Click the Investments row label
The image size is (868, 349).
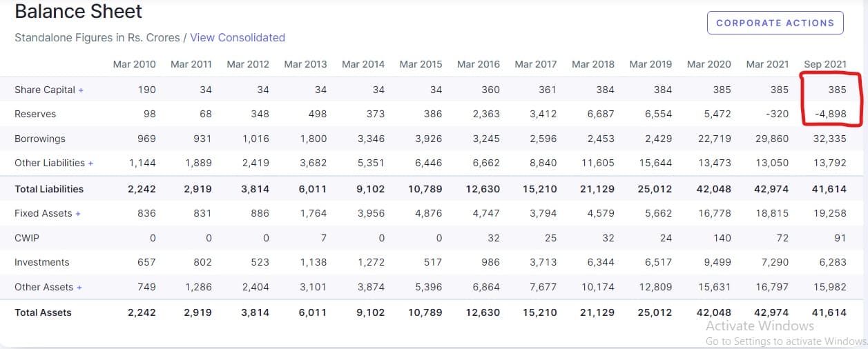[42, 262]
